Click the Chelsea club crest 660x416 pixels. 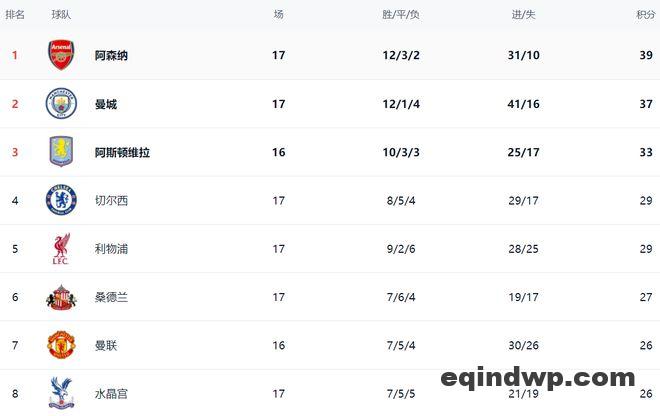pyautogui.click(x=61, y=200)
